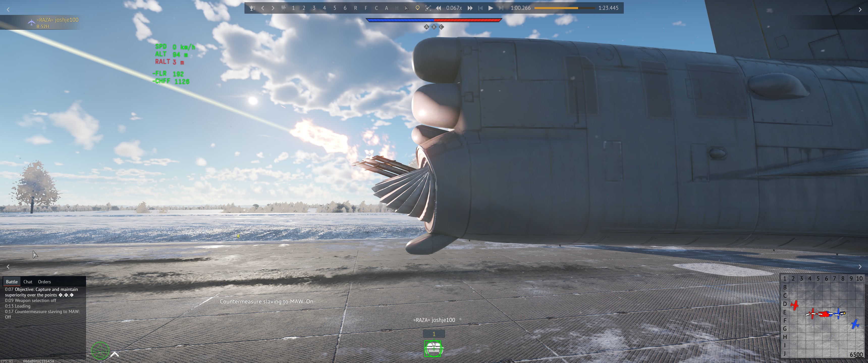Click the green aircraft circle icon
This screenshot has width=868, height=363.
click(x=100, y=351)
